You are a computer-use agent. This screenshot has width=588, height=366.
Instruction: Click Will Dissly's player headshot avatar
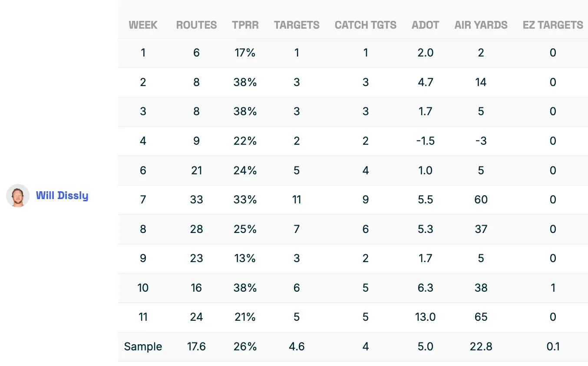click(x=18, y=196)
